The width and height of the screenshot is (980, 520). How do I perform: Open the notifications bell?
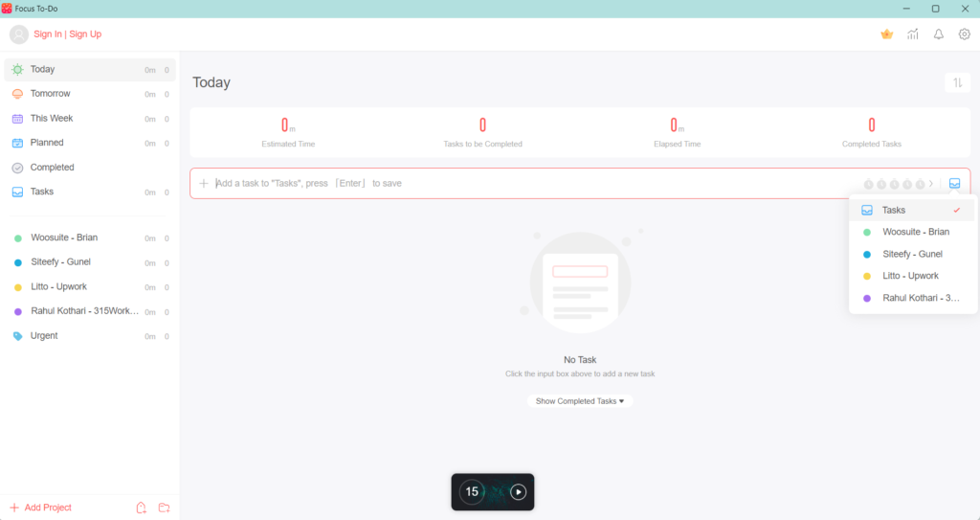(x=939, y=34)
